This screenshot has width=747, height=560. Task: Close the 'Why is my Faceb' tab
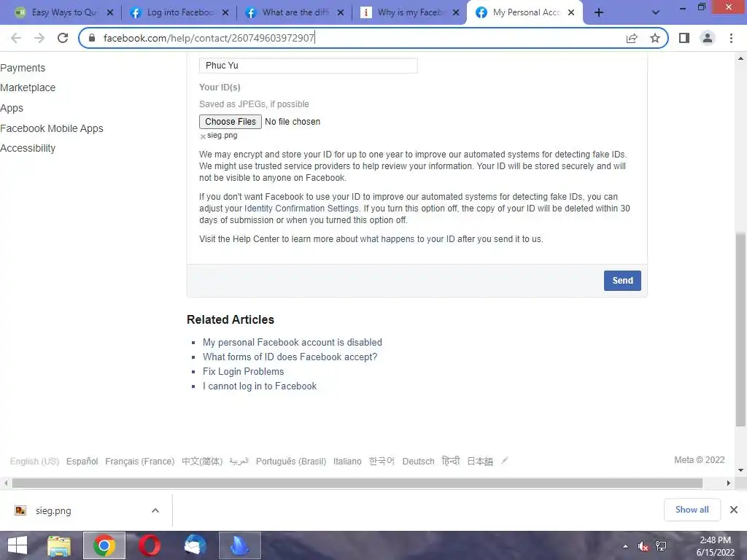(456, 13)
